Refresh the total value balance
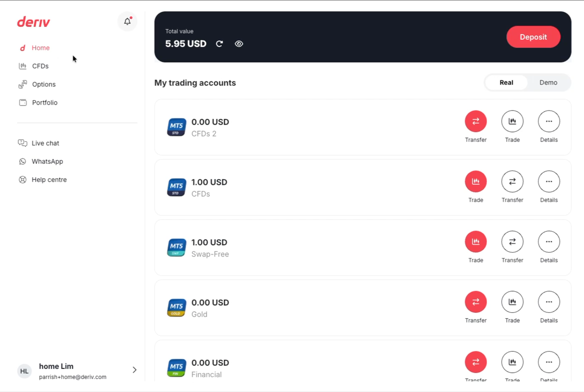 click(219, 44)
